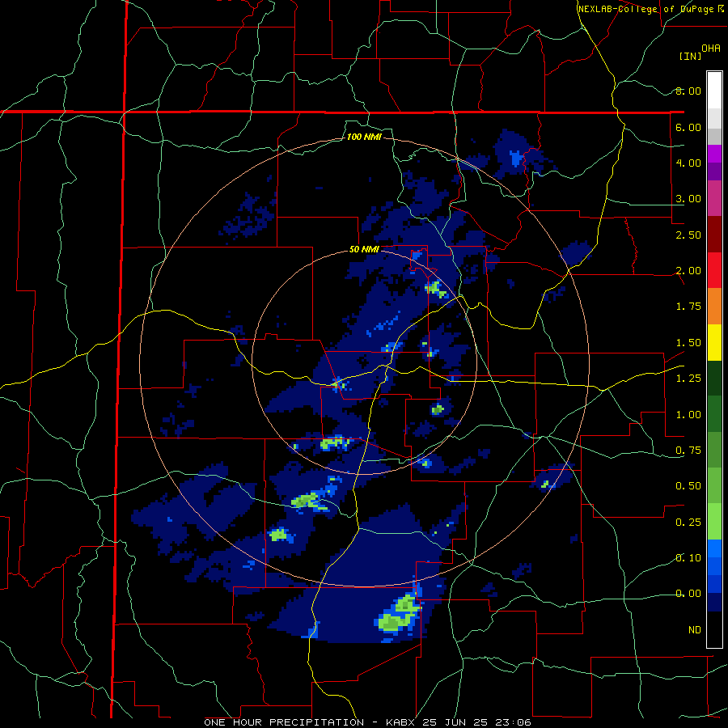Select the 1.25 legend value
728x728 pixels.
tap(688, 379)
